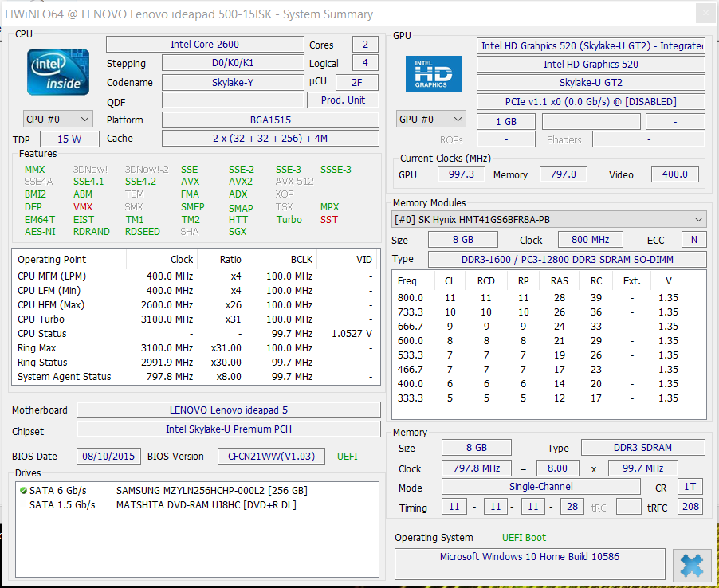Viewport: 719px width, 588px height.
Task: Expand the SK Hynix memory module dropdown
Action: click(x=549, y=220)
